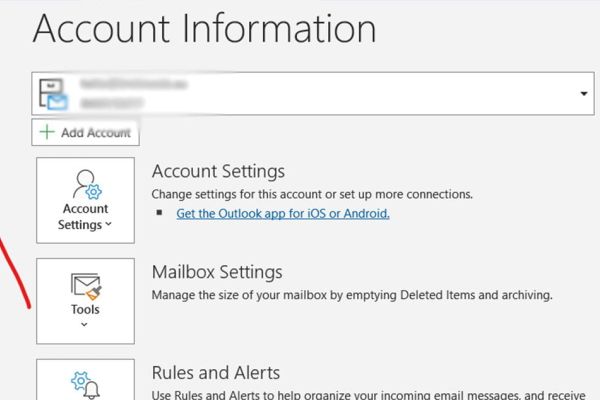Click the Add Account button

[85, 132]
